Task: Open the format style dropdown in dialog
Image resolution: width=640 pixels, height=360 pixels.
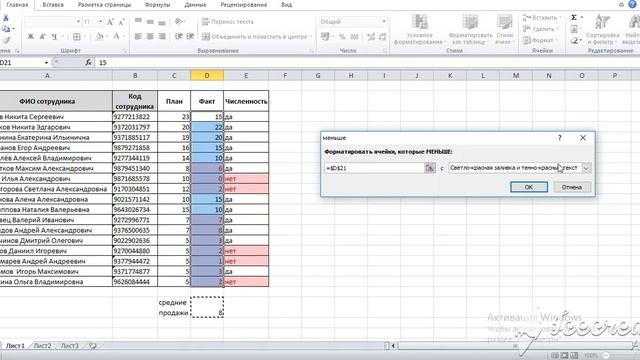Action: 586,168
